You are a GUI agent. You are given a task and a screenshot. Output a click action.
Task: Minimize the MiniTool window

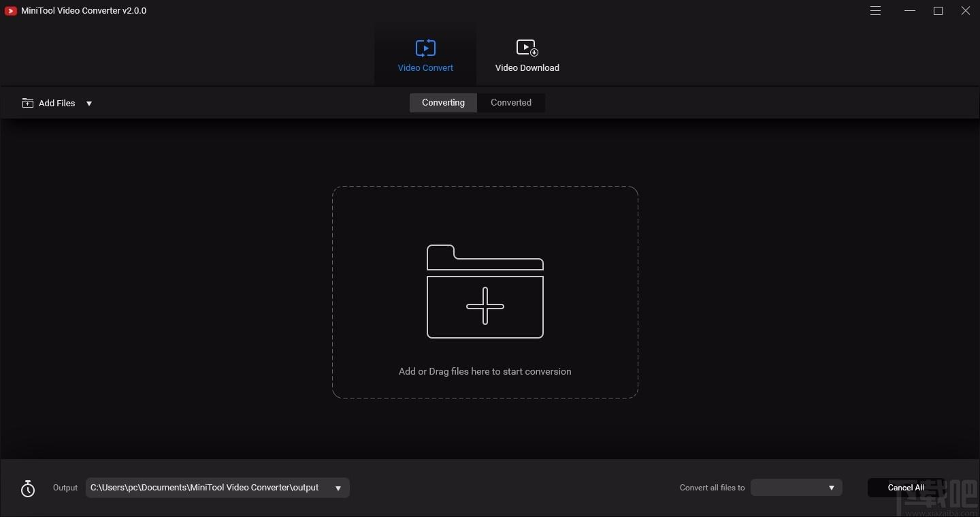910,11
